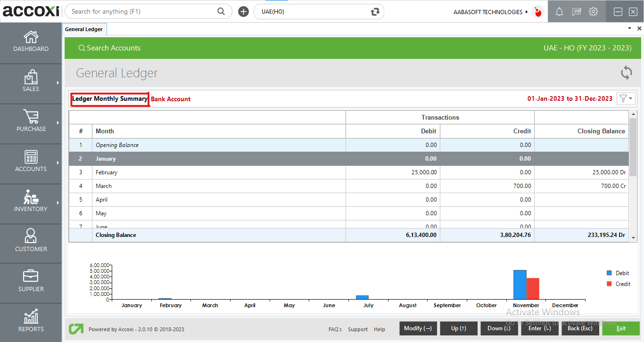Viewport: 644px width, 342px height.
Task: Open the Supplier briefcase icon
Action: 31,276
